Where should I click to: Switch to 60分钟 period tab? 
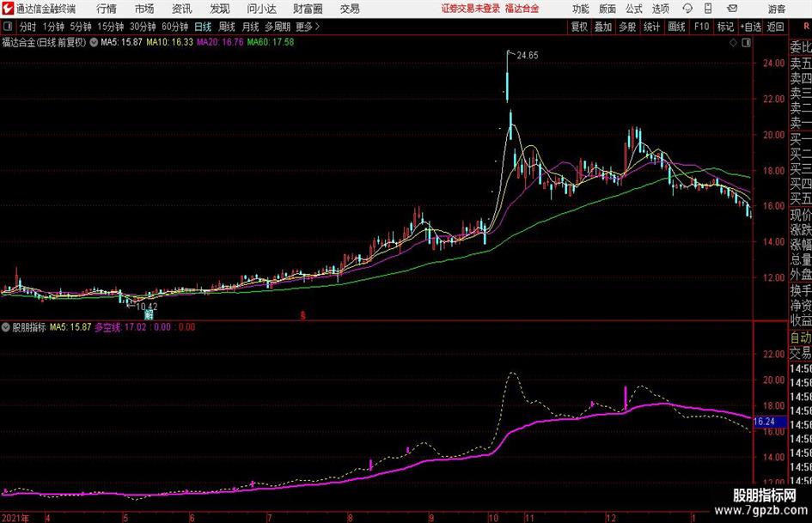[x=175, y=27]
